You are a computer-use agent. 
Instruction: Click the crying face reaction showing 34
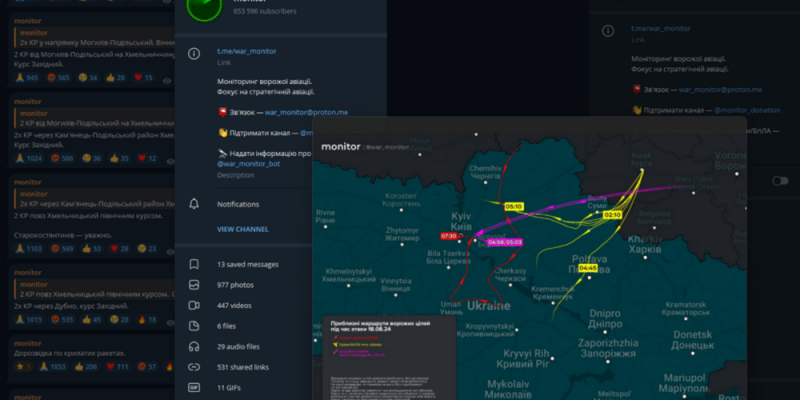point(88,78)
